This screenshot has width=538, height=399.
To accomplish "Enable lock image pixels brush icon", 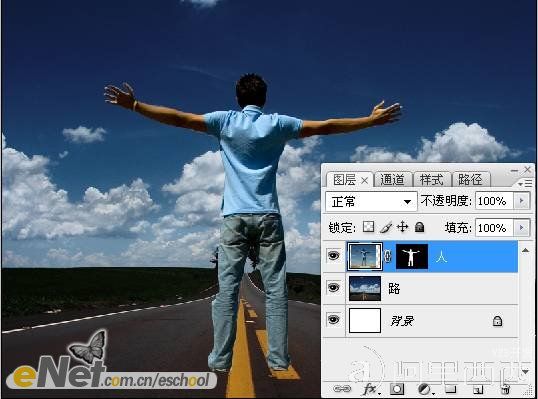I will click(386, 227).
